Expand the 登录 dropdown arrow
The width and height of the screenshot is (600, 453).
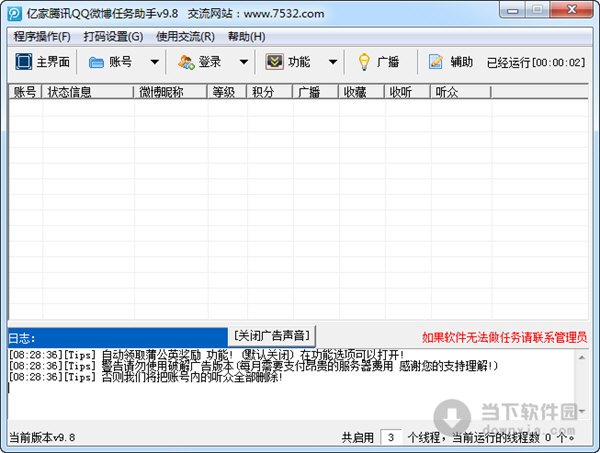pyautogui.click(x=244, y=62)
